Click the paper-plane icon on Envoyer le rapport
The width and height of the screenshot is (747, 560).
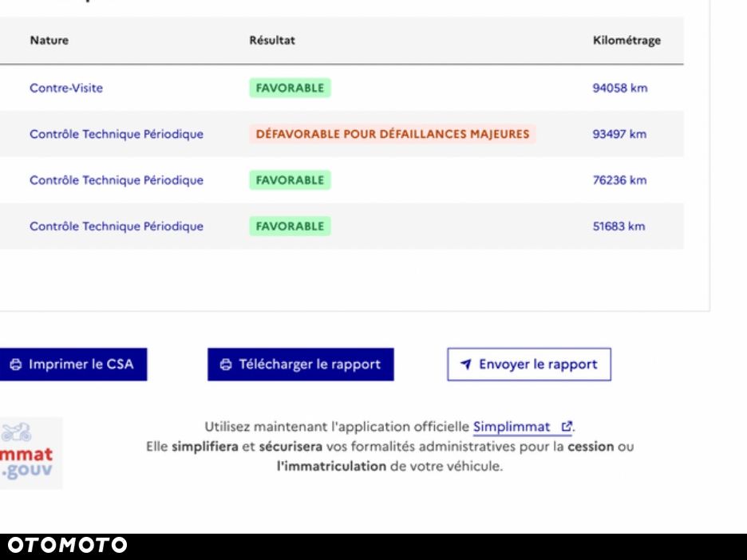(x=466, y=365)
